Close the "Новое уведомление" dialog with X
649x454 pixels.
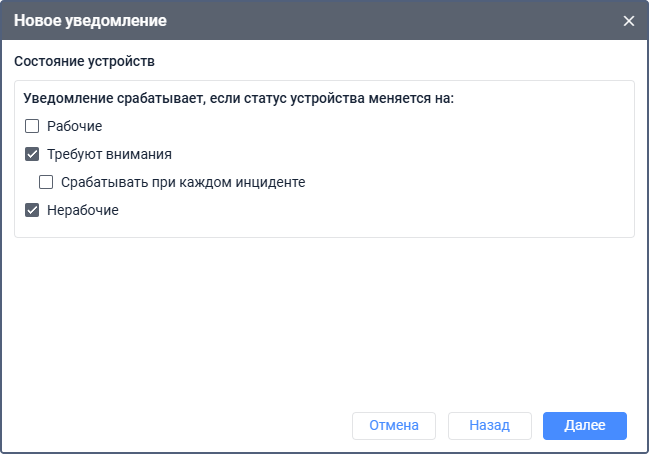click(629, 21)
